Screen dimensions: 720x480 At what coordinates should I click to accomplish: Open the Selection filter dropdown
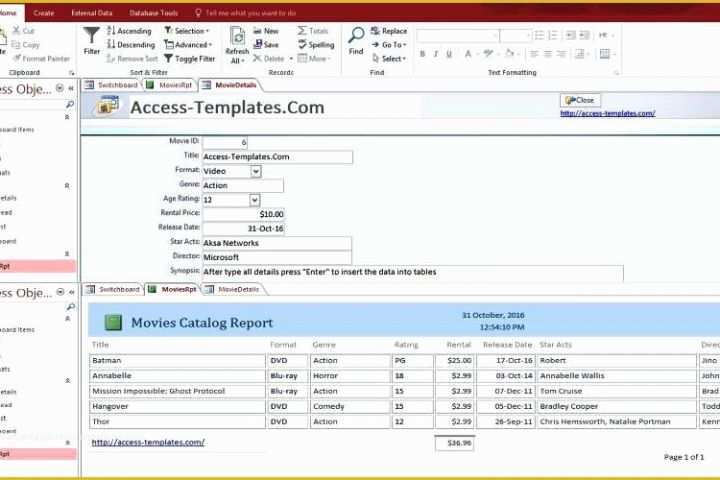tap(186, 31)
